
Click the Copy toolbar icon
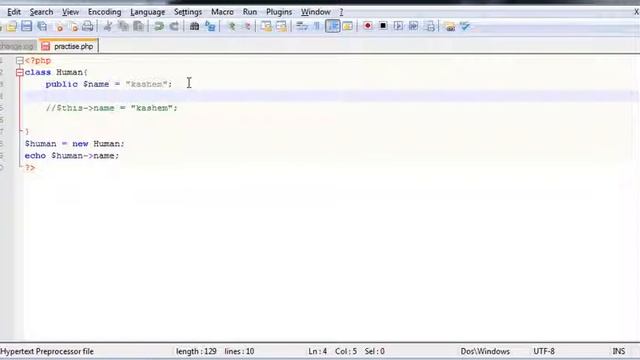coord(123,27)
